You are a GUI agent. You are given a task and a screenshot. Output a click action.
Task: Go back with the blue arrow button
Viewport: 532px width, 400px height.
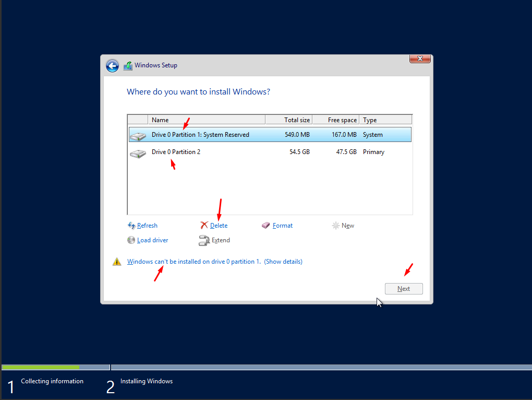point(112,65)
